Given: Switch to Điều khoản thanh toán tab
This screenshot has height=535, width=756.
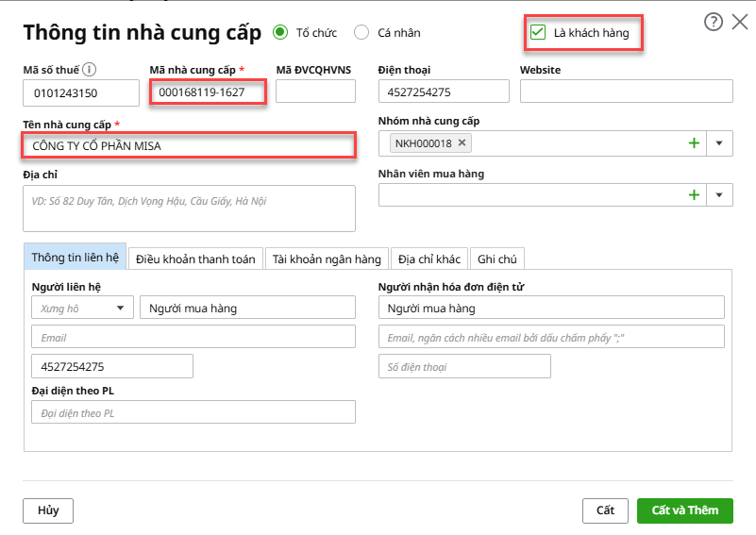Looking at the screenshot, I should coord(195,259).
